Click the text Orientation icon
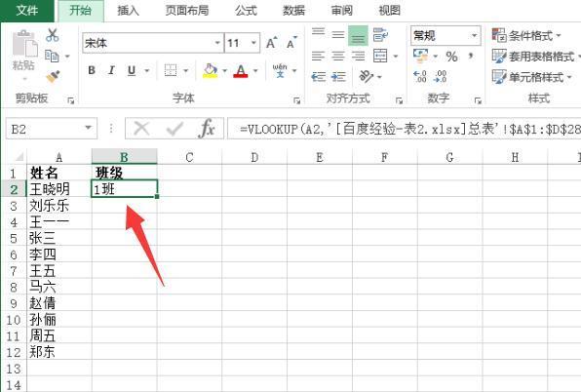Viewport: 581px width, 392px height. coord(366,77)
